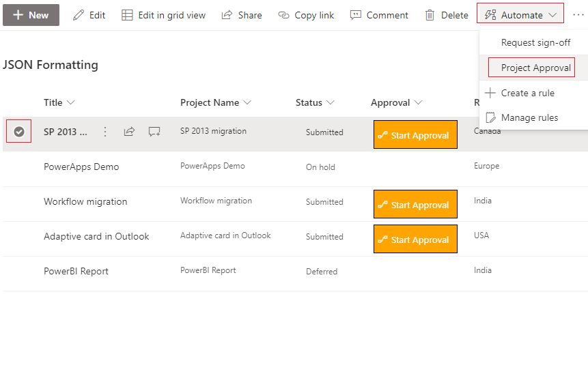
Task: Click share icon in SP 2013 row
Action: click(129, 132)
